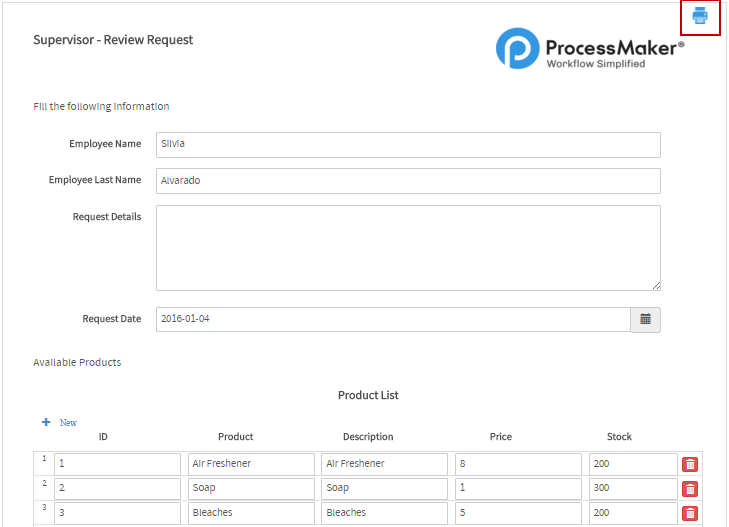Open the Request Date calendar picker
This screenshot has height=527, width=729.
(x=645, y=319)
